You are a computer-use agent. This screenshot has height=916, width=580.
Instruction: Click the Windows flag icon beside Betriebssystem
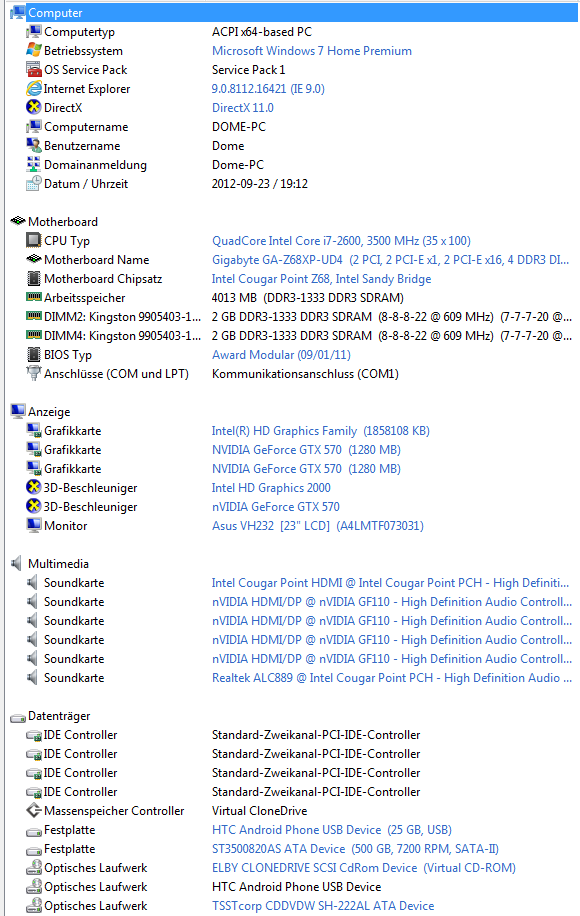[x=34, y=50]
